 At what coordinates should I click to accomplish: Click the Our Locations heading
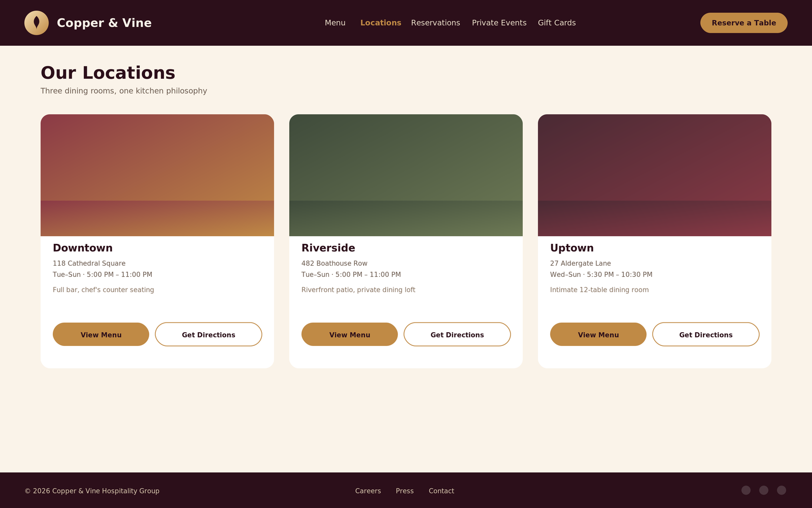click(x=108, y=73)
